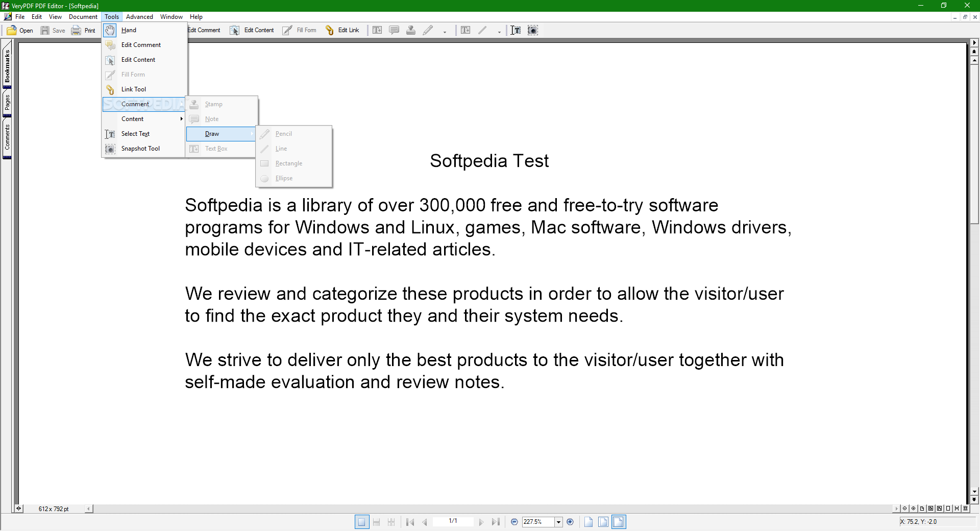Click the page size 612 x 792 pt status

click(x=54, y=509)
